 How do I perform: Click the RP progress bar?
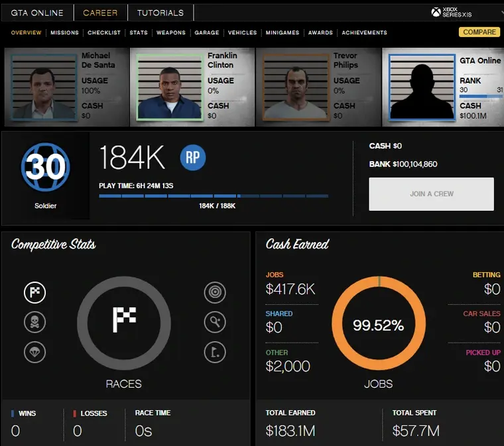pos(213,196)
